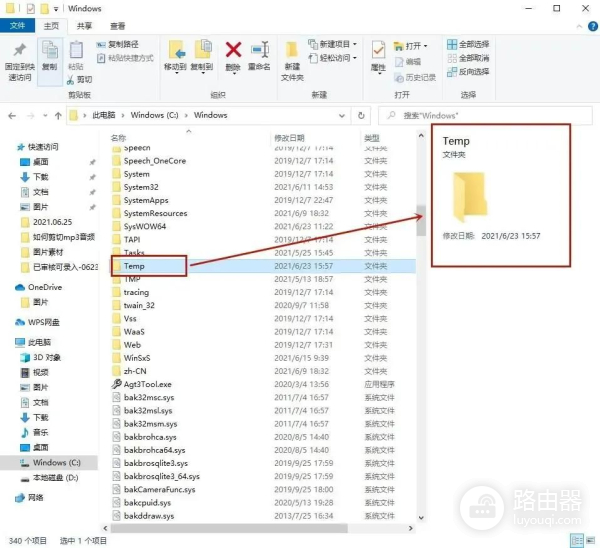The image size is (600, 548).
Task: Click the Date modified column header
Action: 289,138
